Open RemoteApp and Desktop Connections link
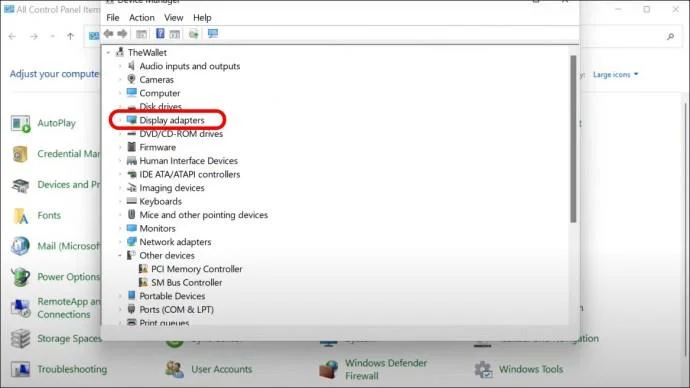Viewport: 690px width, 388px height. pyautogui.click(x=68, y=308)
